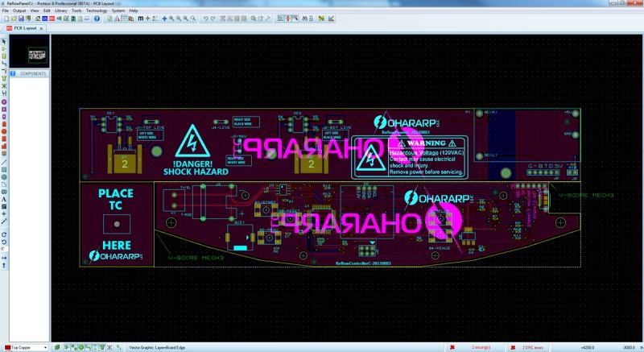The image size is (644, 352).
Task: Open the File menu
Action: 6,10
